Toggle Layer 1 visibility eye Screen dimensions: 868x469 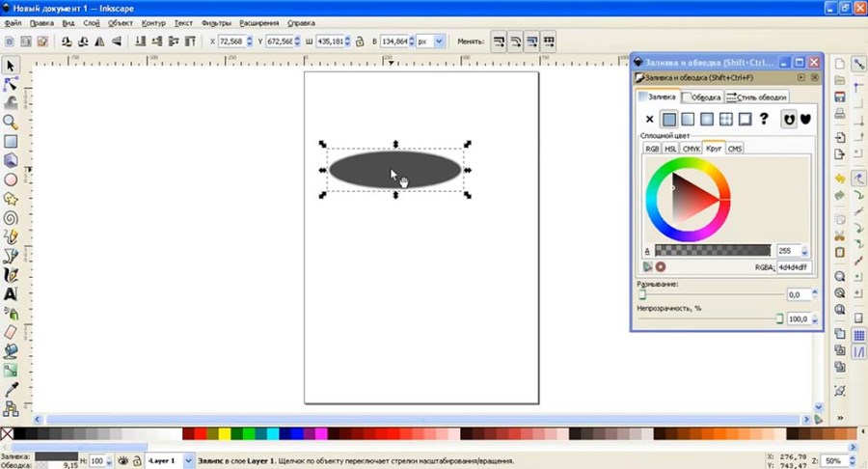(x=122, y=460)
